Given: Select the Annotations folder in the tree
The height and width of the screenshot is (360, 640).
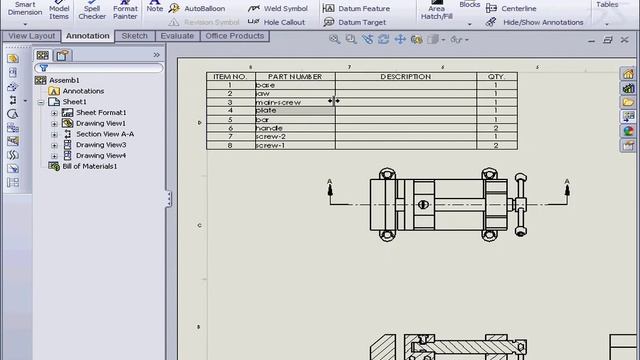Looking at the screenshot, I should tap(83, 91).
